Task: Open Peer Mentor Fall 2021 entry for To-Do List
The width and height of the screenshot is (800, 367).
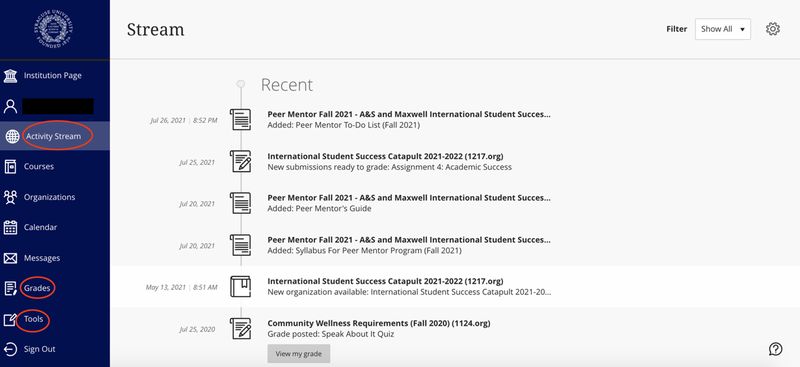Action: [409, 114]
